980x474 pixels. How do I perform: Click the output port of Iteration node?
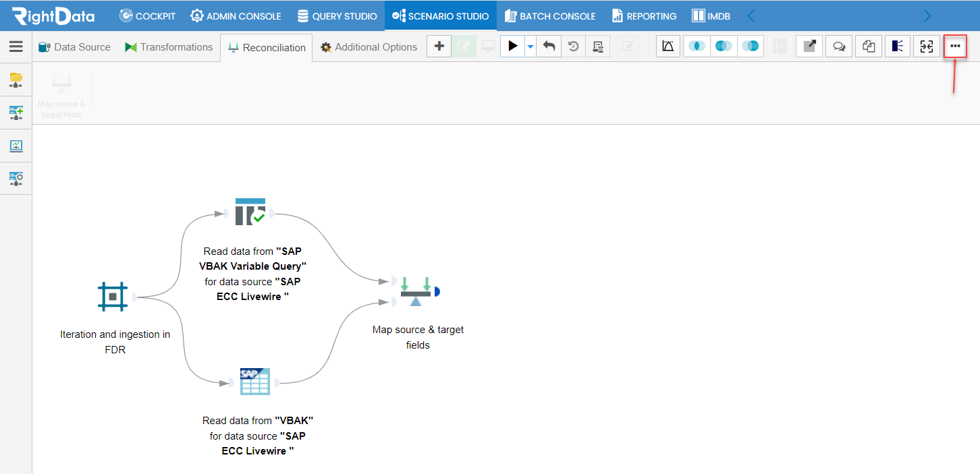134,296
